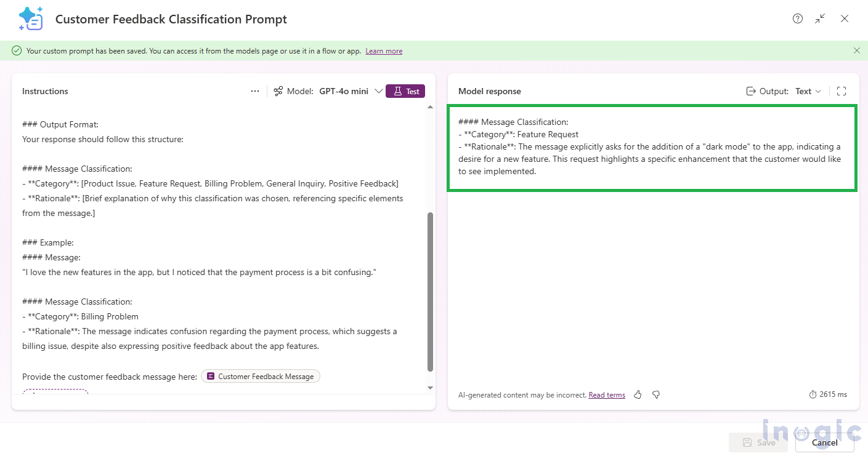Image resolution: width=868 pixels, height=456 pixels.
Task: Click the Model connector icon
Action: pyautogui.click(x=278, y=91)
